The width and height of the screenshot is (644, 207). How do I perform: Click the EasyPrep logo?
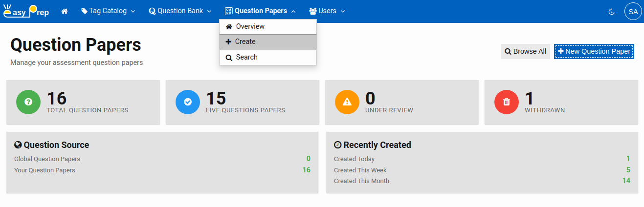click(x=26, y=11)
